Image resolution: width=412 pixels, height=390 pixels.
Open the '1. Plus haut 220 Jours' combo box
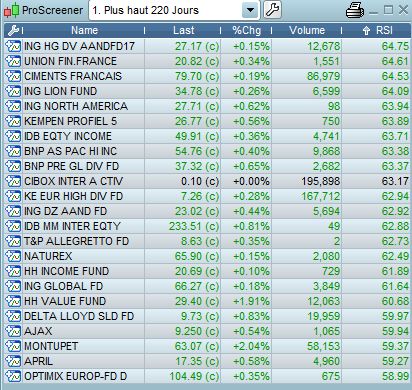(174, 10)
